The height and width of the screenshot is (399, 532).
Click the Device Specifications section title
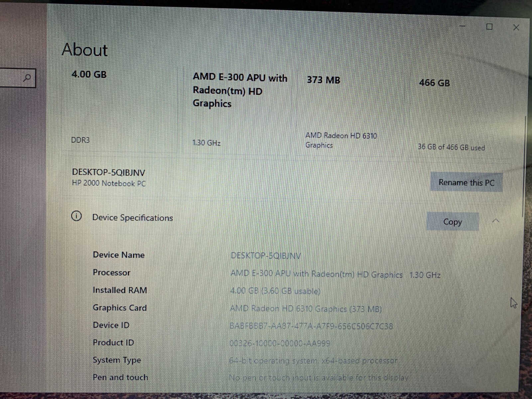click(132, 218)
